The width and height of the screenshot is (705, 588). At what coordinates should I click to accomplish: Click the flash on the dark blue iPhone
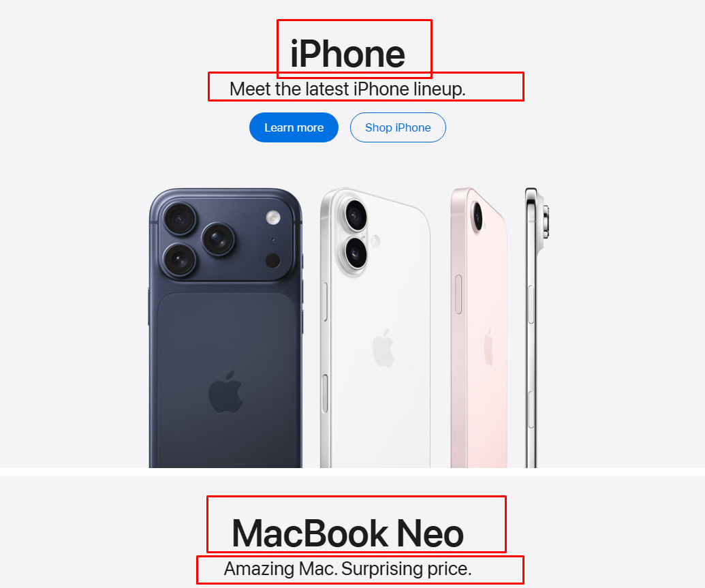tap(273, 218)
